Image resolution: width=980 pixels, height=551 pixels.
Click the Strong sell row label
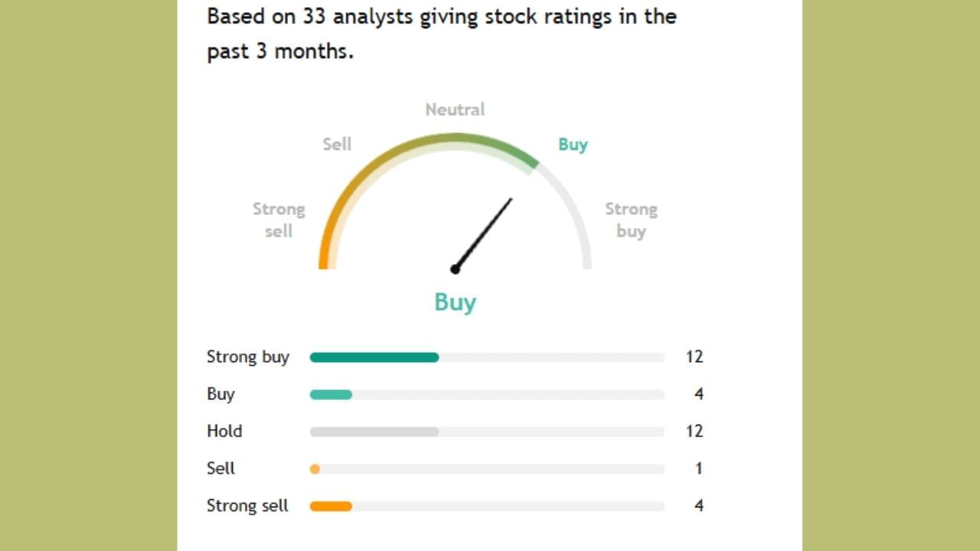[x=247, y=505]
